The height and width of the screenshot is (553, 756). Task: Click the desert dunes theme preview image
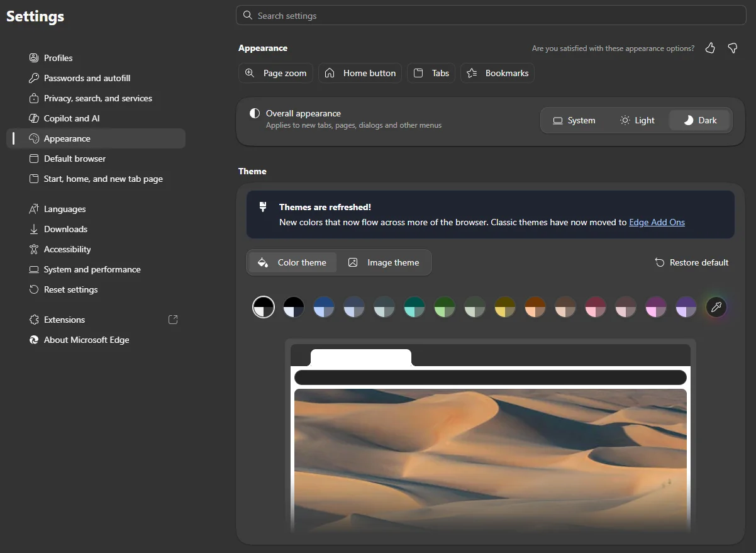click(x=491, y=460)
